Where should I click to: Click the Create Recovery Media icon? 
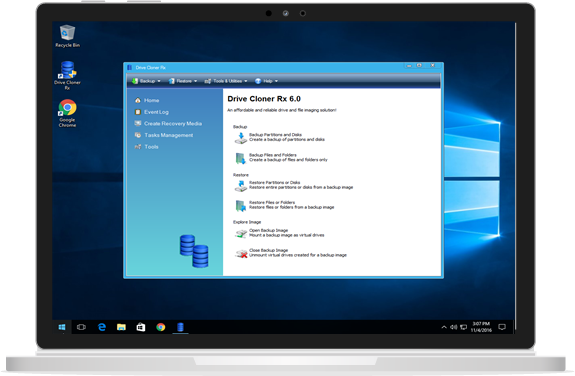138,124
